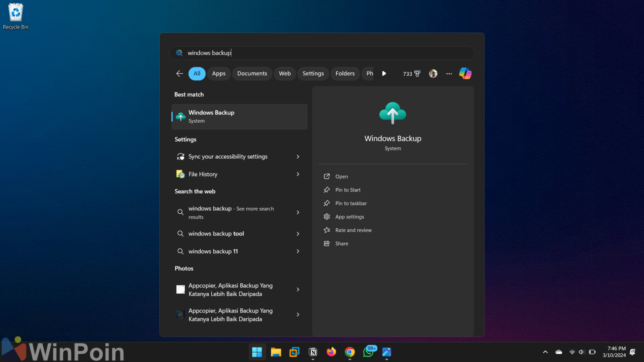
Task: Click the Microsoft Rewards trophy icon
Action: point(411,73)
